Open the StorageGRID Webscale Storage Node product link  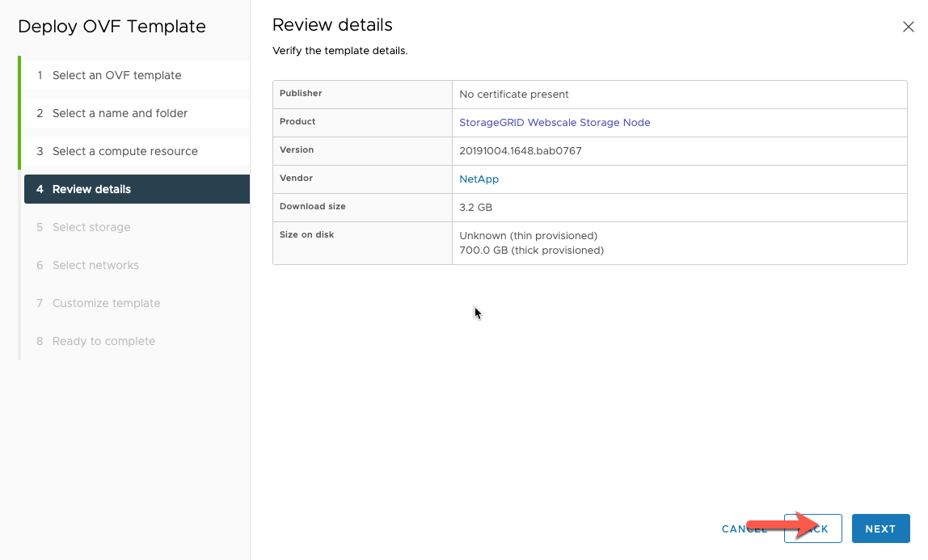click(x=555, y=121)
